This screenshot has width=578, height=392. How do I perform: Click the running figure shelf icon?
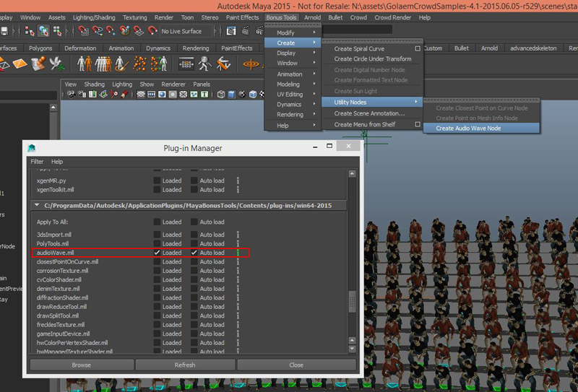(204, 64)
